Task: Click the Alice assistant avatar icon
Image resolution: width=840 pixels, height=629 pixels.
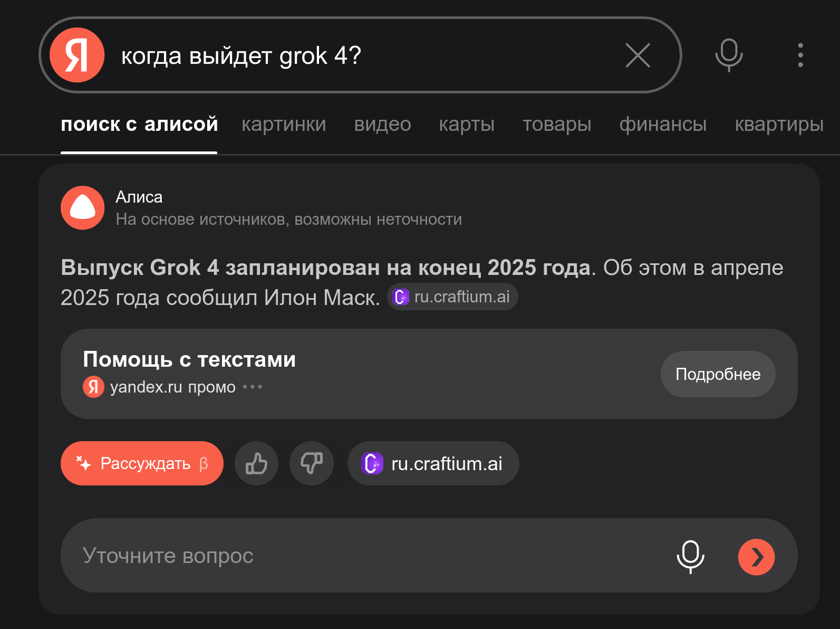Action: (82, 208)
